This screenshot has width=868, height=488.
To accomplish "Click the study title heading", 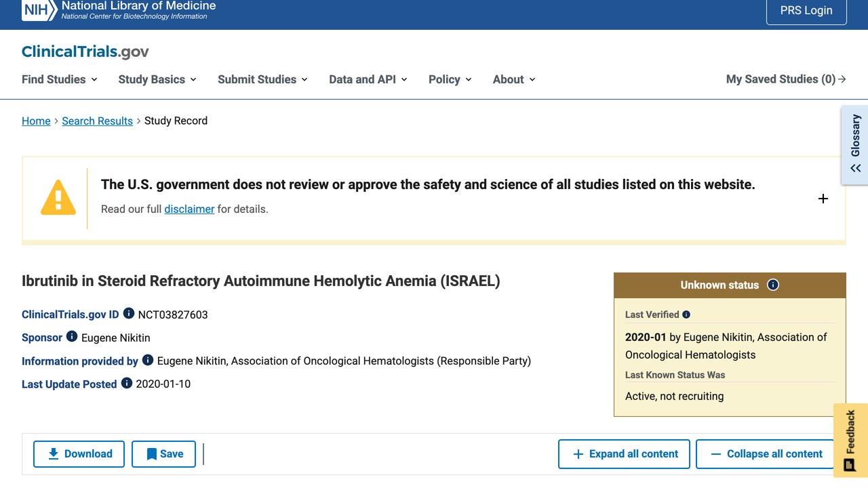I will pos(261,281).
